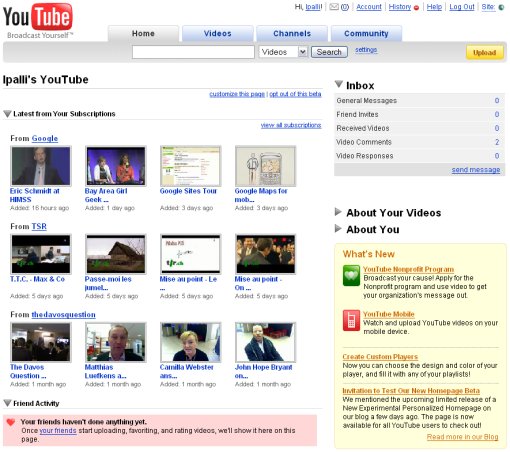The width and height of the screenshot is (510, 452).
Task: Click the red History indicator icon
Action: [416, 7]
